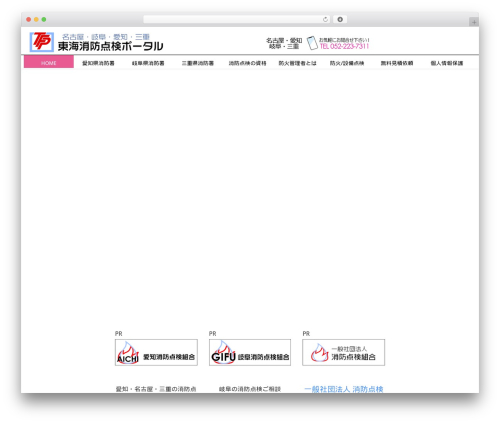Click the red close window button
This screenshot has width=500, height=423.
pos(29,19)
